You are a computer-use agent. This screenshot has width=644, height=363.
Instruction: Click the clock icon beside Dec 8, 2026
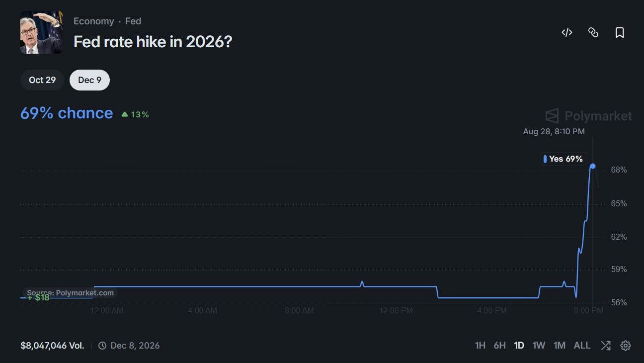(x=102, y=346)
